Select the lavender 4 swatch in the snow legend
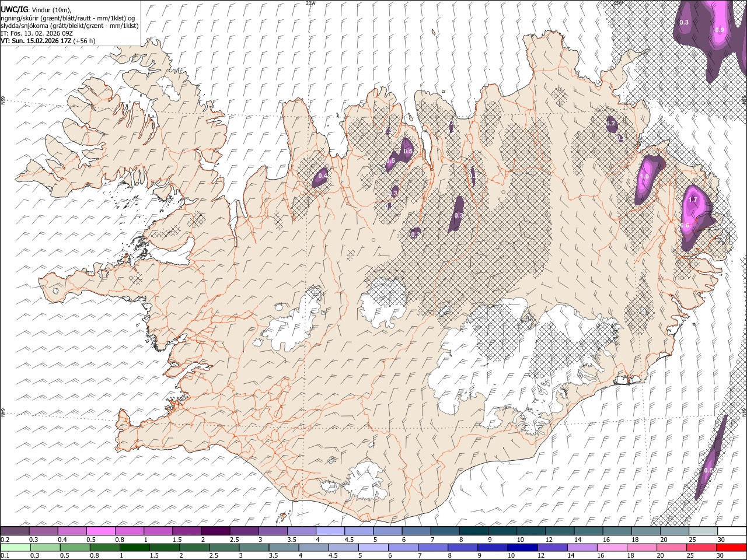The width and height of the screenshot is (747, 560). [330, 531]
